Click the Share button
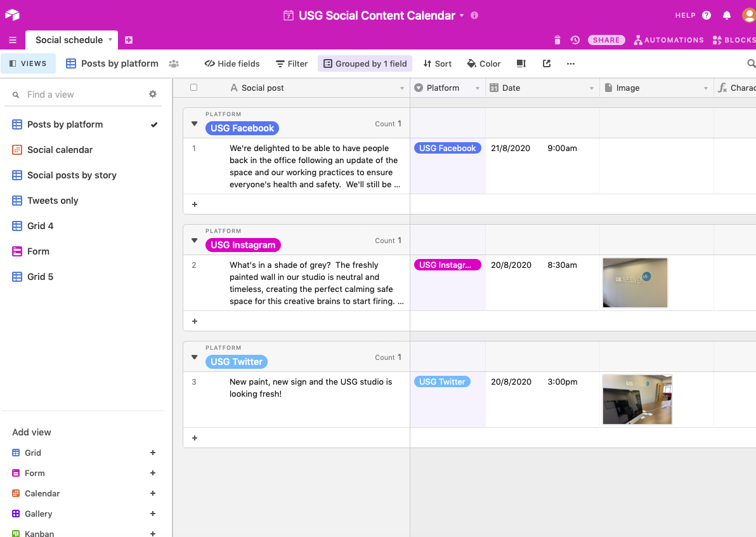This screenshot has width=756, height=537. click(606, 40)
